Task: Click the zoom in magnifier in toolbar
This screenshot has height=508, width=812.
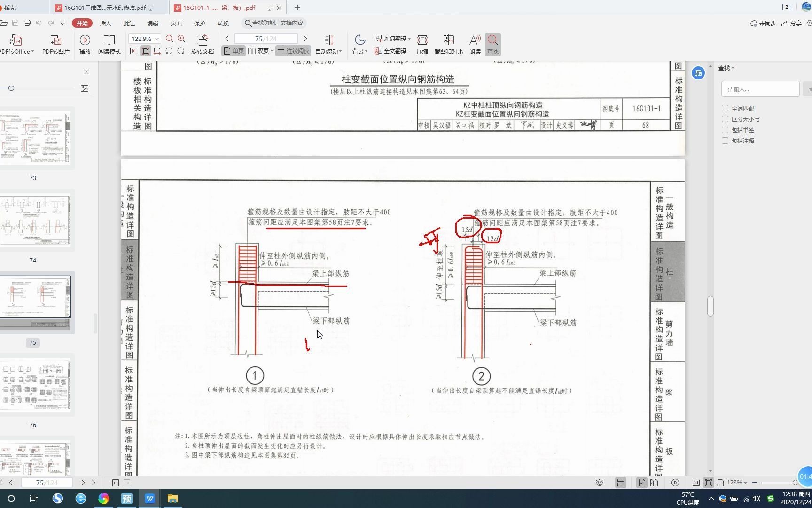Action: pos(181,39)
